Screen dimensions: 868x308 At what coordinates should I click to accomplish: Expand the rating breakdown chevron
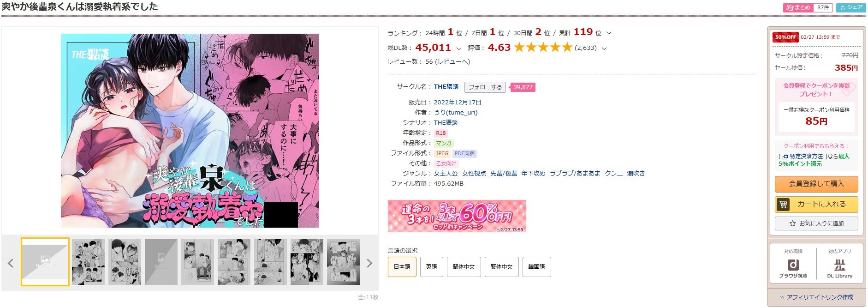coord(604,48)
